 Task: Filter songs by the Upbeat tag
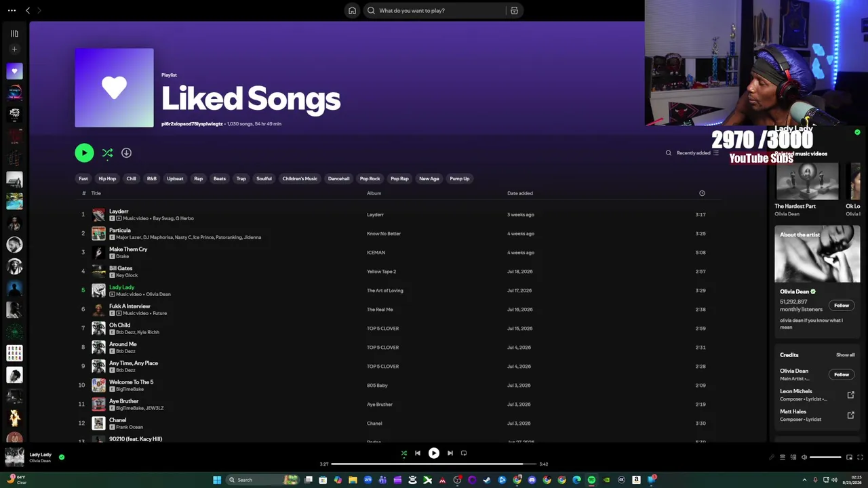pos(175,178)
